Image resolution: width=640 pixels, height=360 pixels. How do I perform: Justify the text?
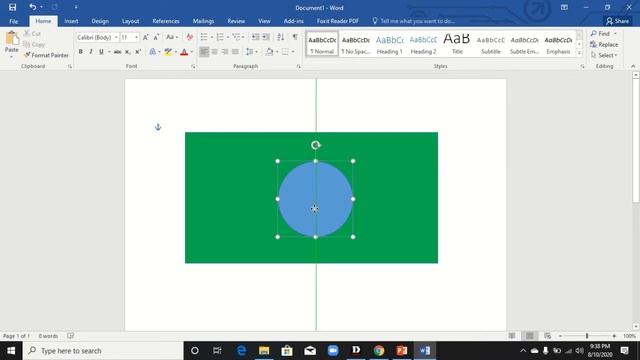click(x=235, y=52)
